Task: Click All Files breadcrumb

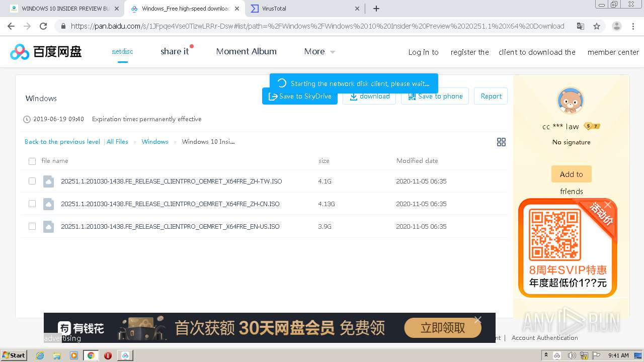Action: [117, 142]
